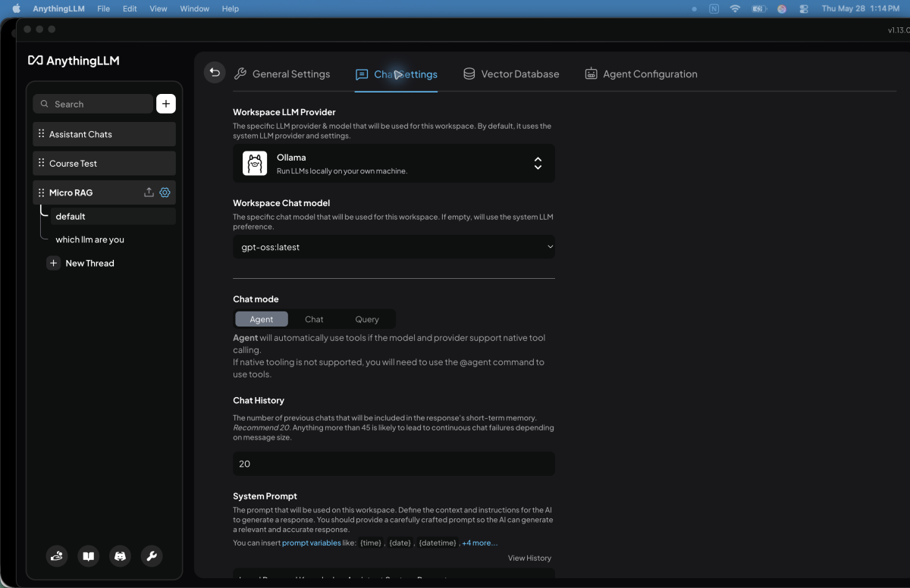Open the default thread
Image resolution: width=910 pixels, height=588 pixels.
pyautogui.click(x=113, y=217)
